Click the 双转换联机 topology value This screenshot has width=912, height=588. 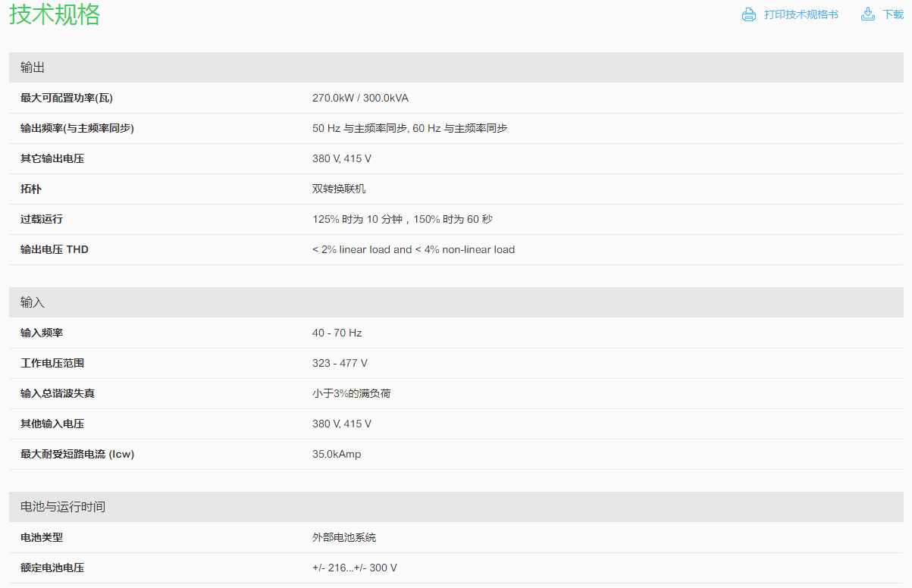(x=339, y=189)
